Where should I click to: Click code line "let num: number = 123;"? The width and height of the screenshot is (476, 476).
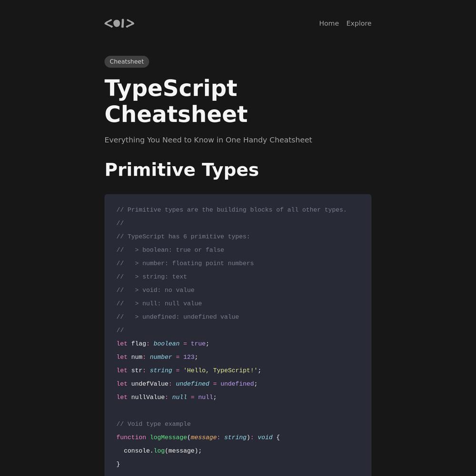click(157, 357)
